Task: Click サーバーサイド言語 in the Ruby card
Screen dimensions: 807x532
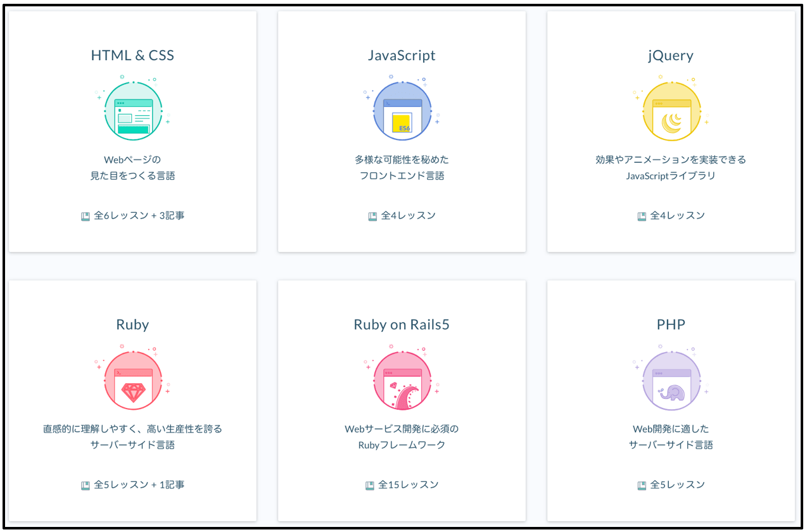Action: point(132,445)
